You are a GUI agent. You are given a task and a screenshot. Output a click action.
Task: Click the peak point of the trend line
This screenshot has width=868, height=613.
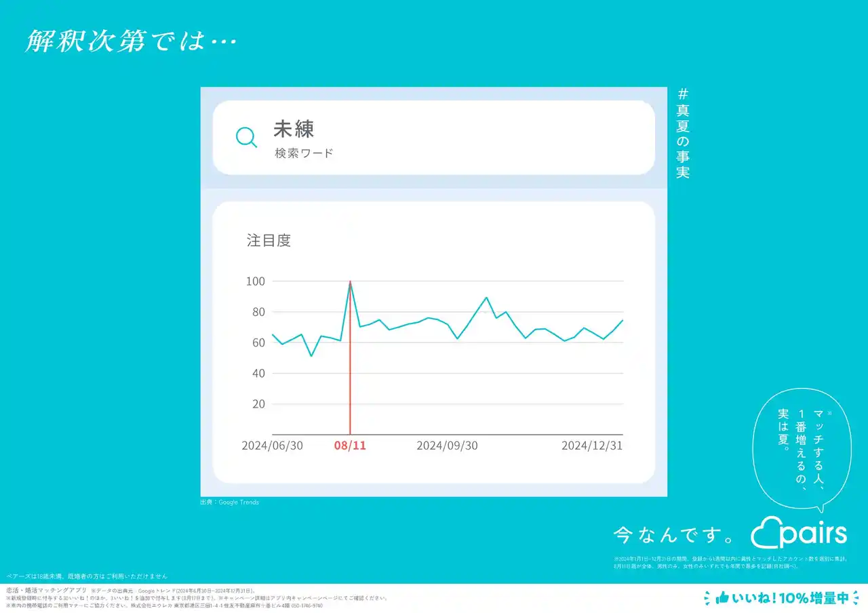point(350,281)
